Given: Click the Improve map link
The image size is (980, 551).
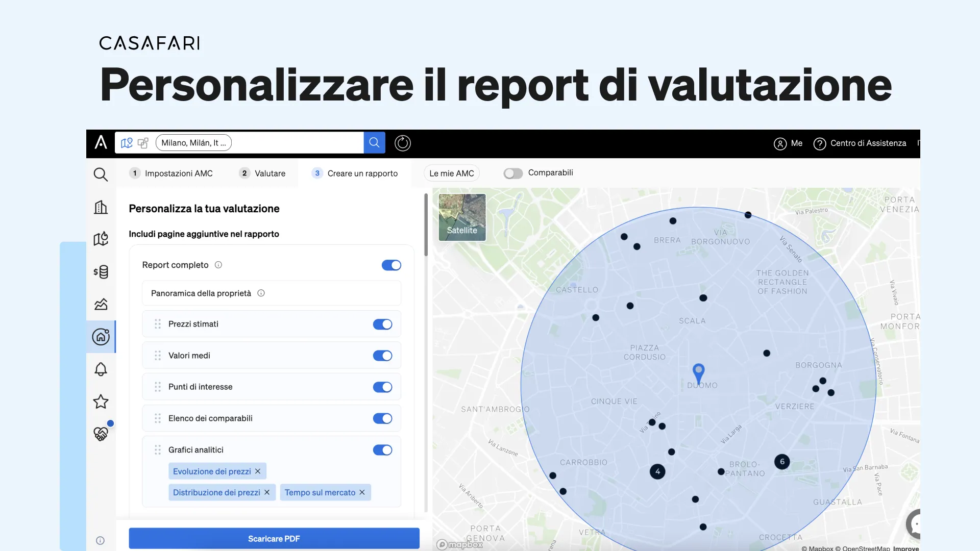Looking at the screenshot, I should (906, 548).
